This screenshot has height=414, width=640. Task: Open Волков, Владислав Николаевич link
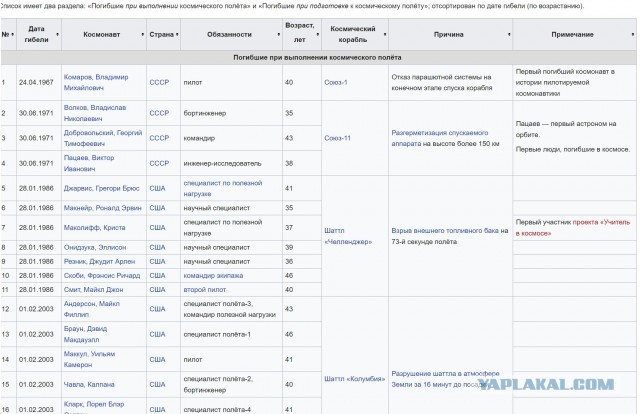[x=95, y=113]
